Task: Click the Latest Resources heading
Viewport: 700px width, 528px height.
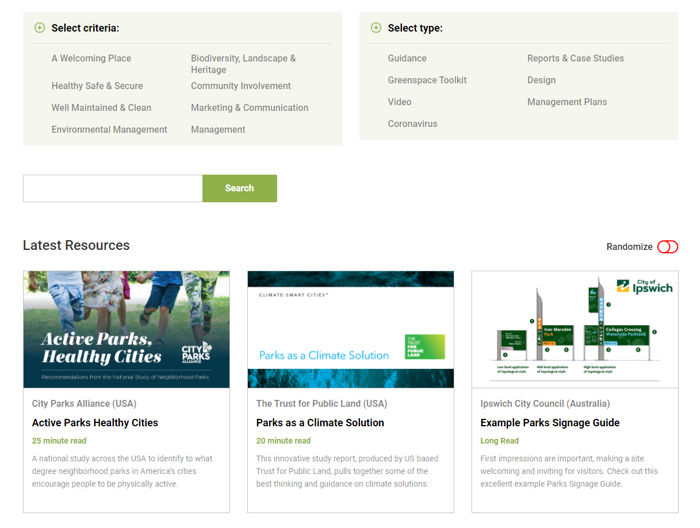Action: 76,245
